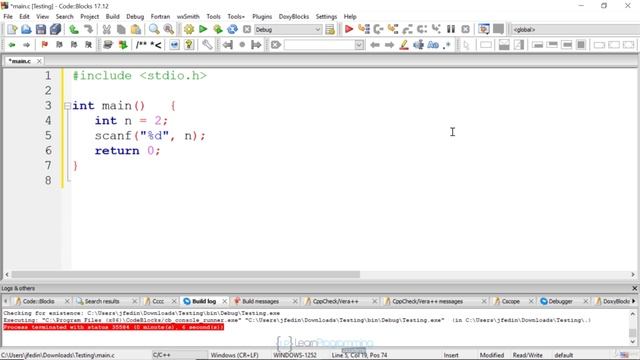Click the Abort build icon
640x360 pixels.
pyautogui.click(x=247, y=29)
